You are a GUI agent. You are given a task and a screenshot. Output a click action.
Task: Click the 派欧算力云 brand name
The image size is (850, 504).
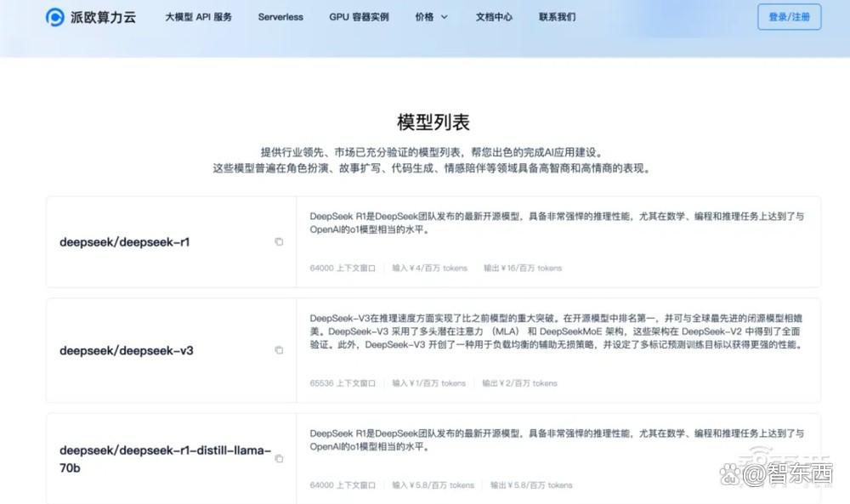pyautogui.click(x=103, y=17)
